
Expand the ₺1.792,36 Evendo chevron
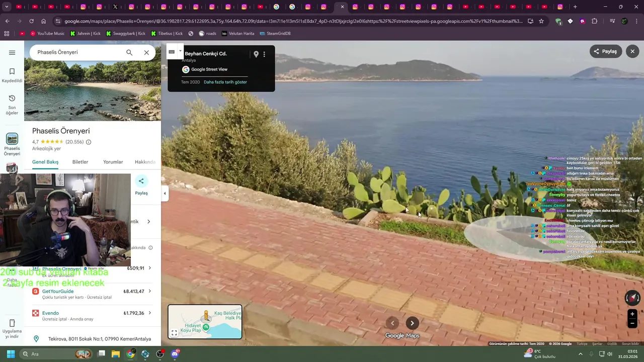149,313
